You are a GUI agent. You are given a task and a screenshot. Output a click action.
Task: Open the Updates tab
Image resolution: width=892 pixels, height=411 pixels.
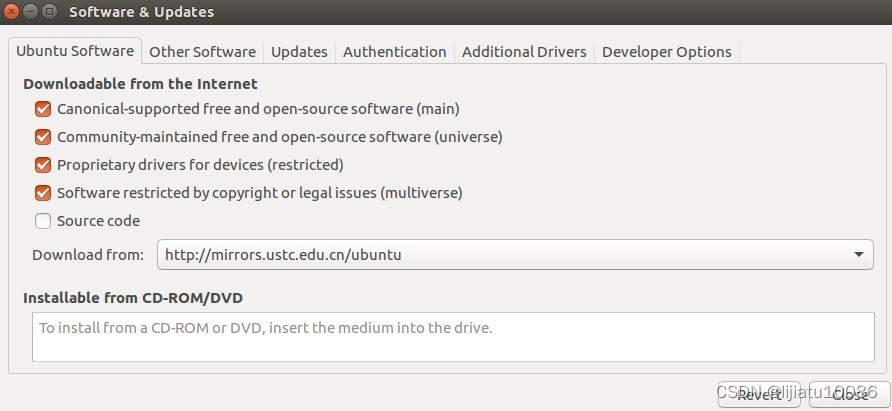(299, 52)
